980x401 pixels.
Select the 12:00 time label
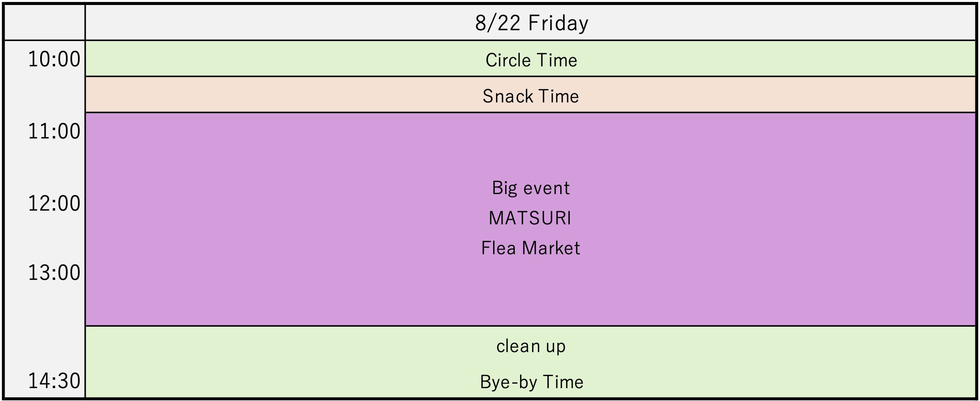[54, 204]
